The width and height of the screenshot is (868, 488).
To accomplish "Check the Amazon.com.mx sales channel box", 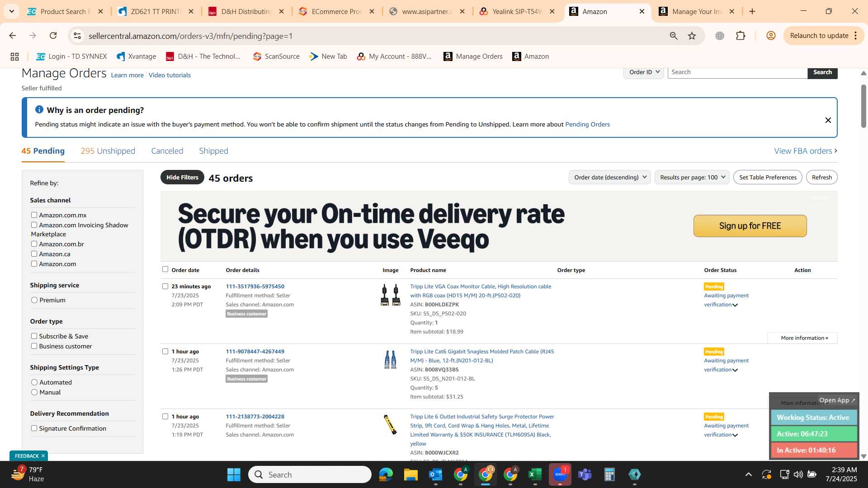I will click(34, 215).
